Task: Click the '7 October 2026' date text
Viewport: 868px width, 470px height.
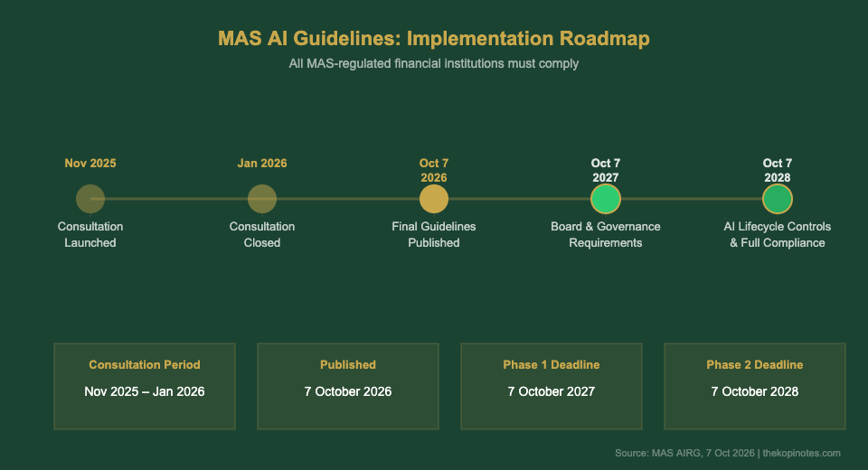Action: [x=348, y=392]
